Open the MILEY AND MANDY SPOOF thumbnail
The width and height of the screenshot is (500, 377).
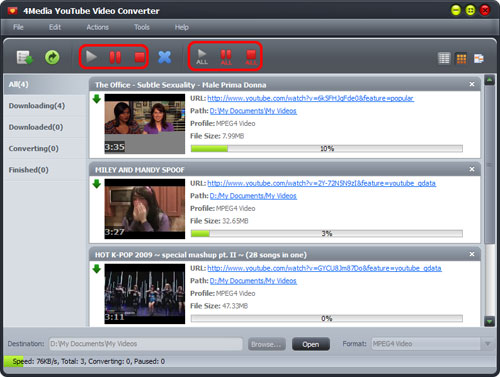(x=145, y=209)
